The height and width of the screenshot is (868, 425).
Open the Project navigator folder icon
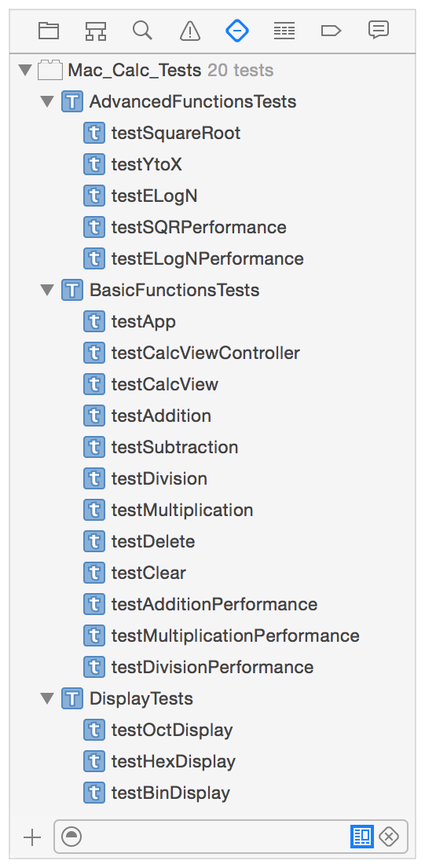click(49, 31)
